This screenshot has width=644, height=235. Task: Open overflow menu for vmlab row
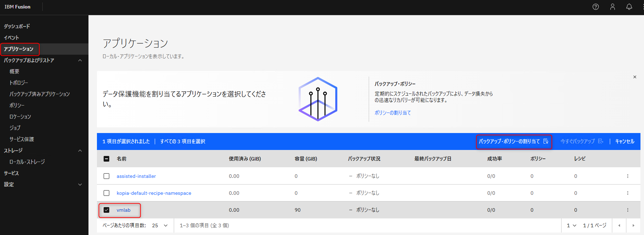click(x=628, y=210)
